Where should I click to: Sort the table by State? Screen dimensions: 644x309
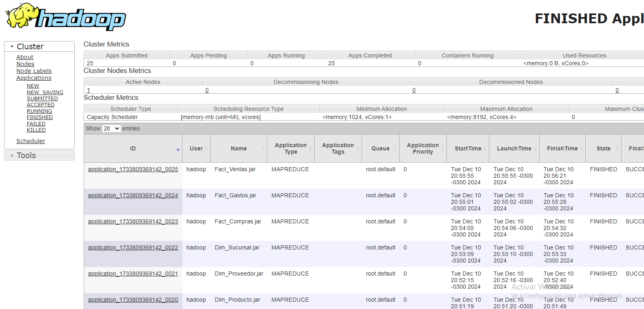tap(604, 148)
